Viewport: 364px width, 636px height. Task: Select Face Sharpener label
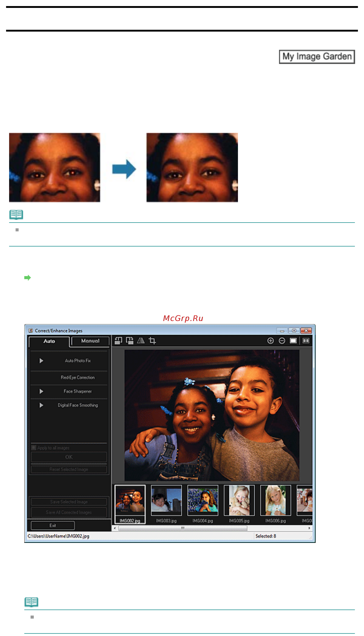pos(77,391)
